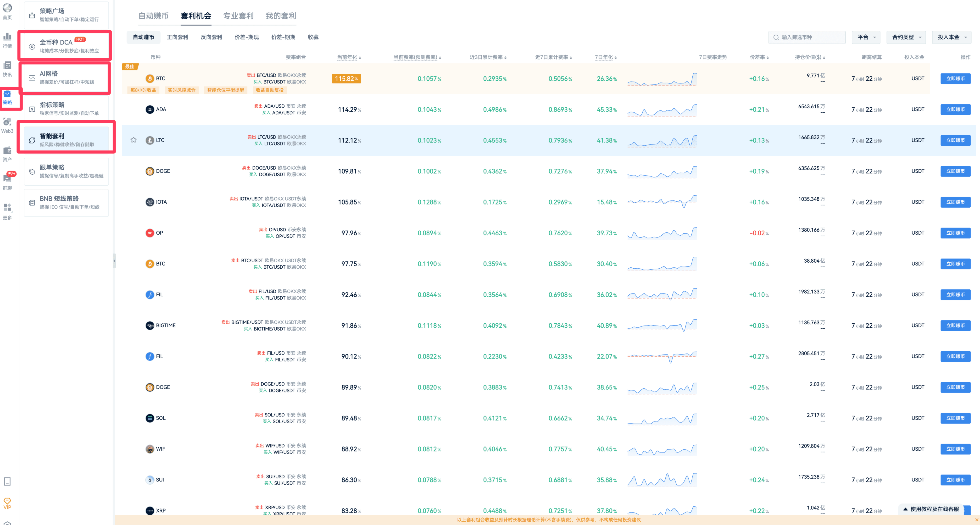Focus the 输入筛选币种 search field
Screen dimensions: 980x525
(x=807, y=37)
